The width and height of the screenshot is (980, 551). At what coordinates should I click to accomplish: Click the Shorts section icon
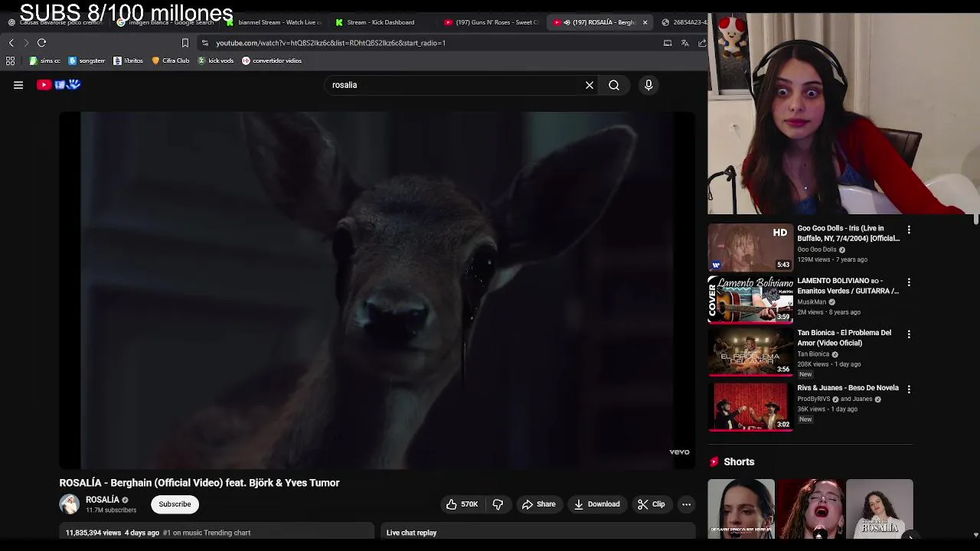[714, 461]
